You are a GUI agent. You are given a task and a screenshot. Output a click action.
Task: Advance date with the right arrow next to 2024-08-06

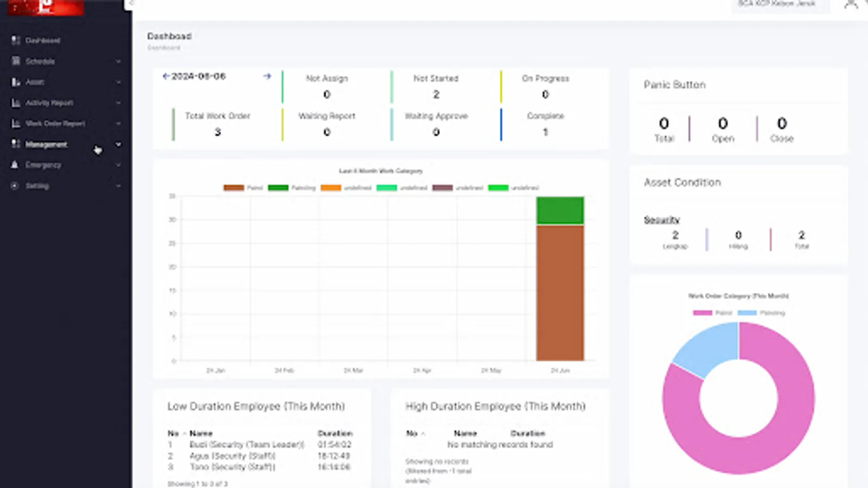click(267, 76)
